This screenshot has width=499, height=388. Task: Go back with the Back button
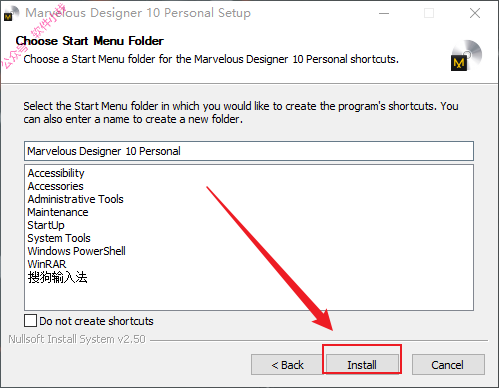(287, 365)
